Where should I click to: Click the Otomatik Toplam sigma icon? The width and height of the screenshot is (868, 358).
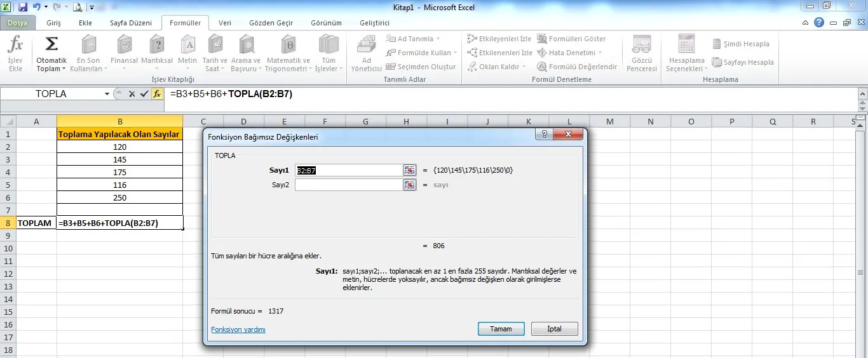click(x=51, y=45)
